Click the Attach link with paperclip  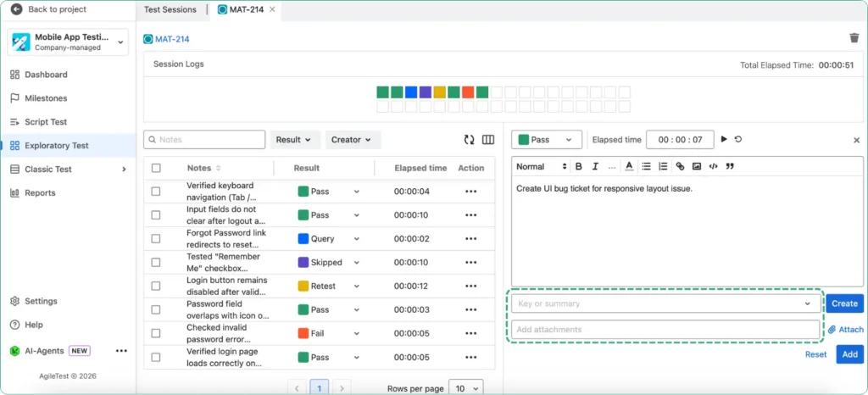(846, 330)
